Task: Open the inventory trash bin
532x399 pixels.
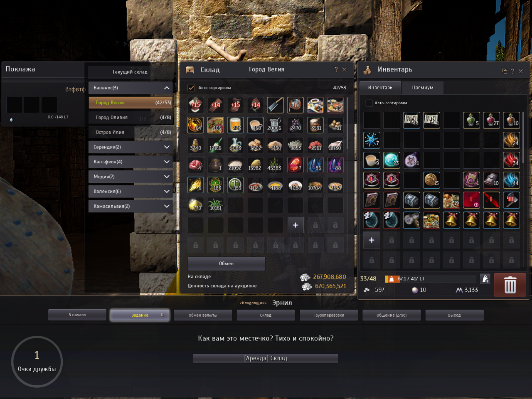Action: 510,285
